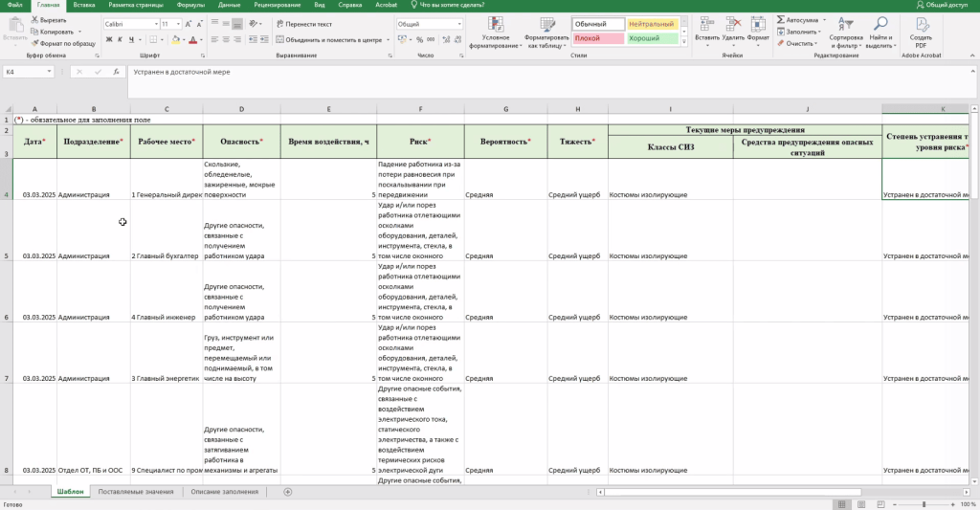
Task: Open the number format Общий dropdown
Action: [459, 24]
